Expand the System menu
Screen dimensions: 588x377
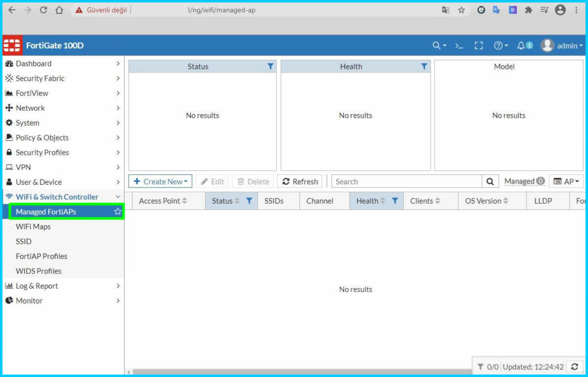point(63,123)
